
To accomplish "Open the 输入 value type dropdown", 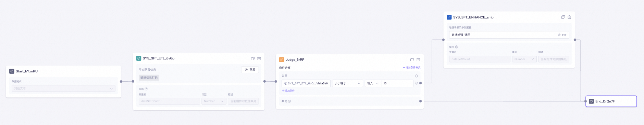I will 373,83.
